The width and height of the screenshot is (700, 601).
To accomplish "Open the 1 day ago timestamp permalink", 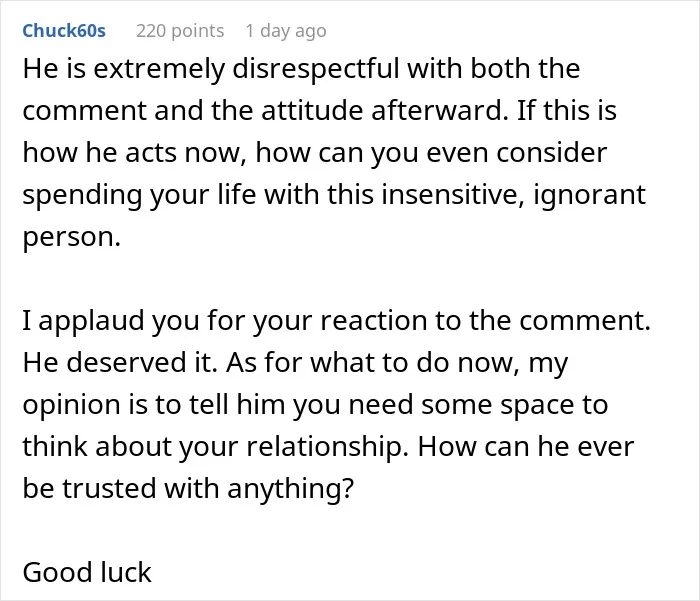I will (286, 31).
